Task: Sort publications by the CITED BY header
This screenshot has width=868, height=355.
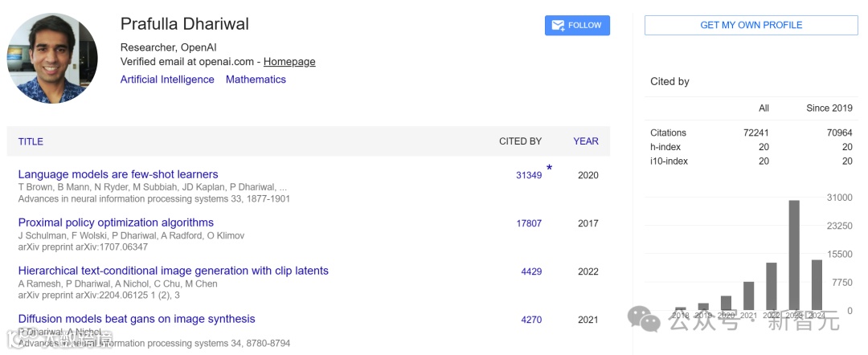Action: pos(520,141)
